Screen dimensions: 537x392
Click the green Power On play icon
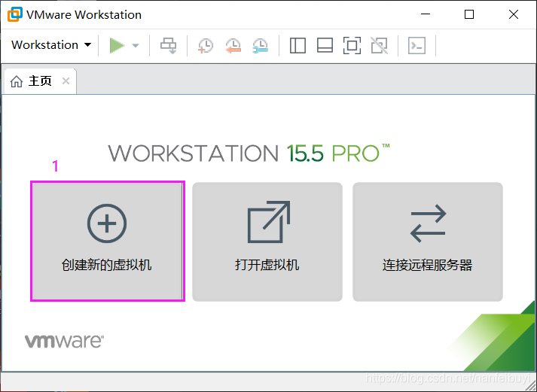pos(117,45)
